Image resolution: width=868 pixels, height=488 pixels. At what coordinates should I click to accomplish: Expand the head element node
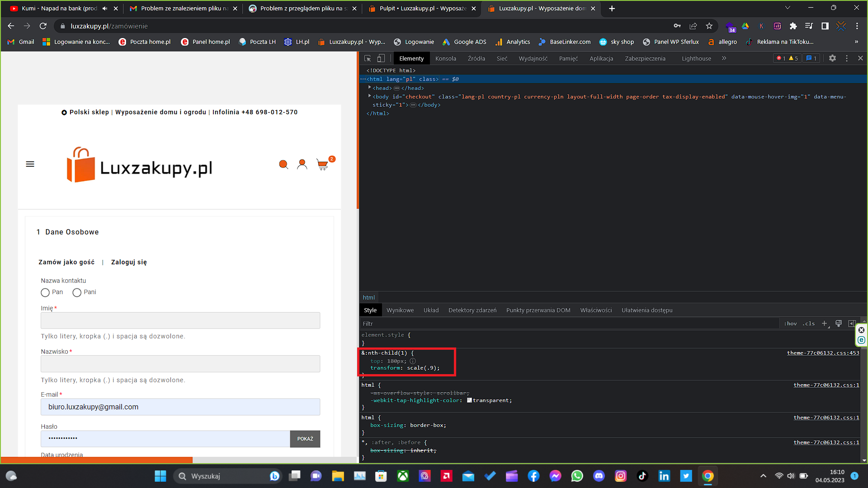pyautogui.click(x=370, y=88)
